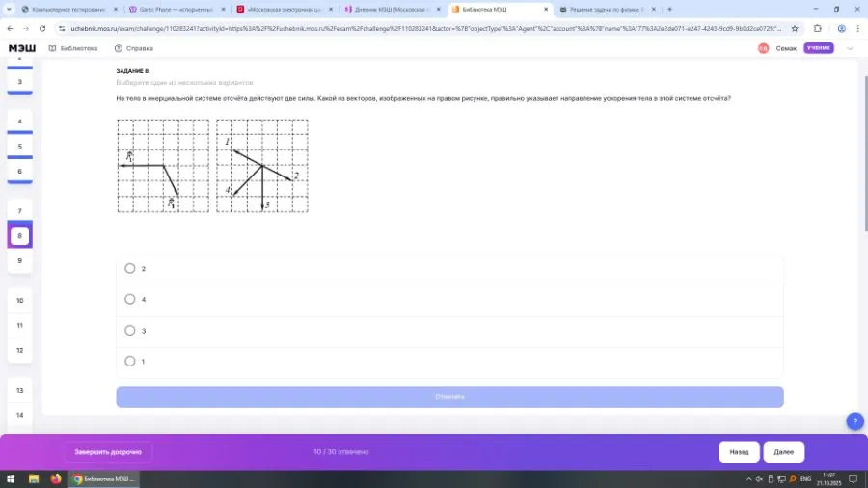Go to question 5 in sidebar
Screen dimensions: 868x488
point(20,147)
